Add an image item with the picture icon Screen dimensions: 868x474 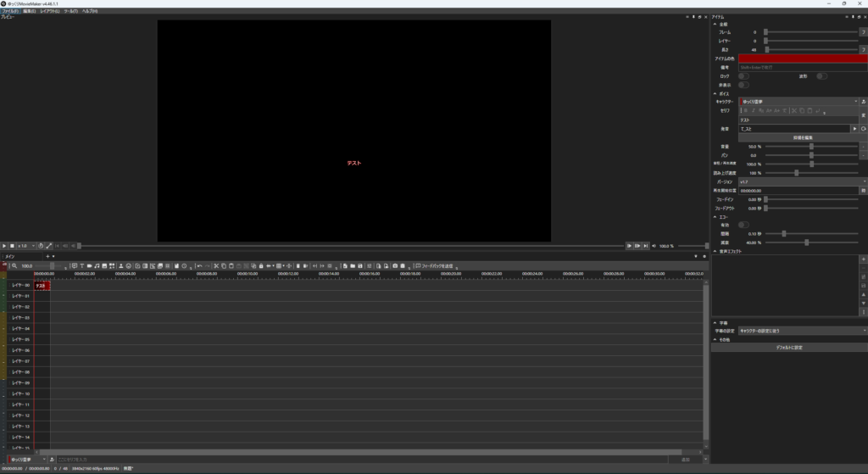tap(104, 265)
